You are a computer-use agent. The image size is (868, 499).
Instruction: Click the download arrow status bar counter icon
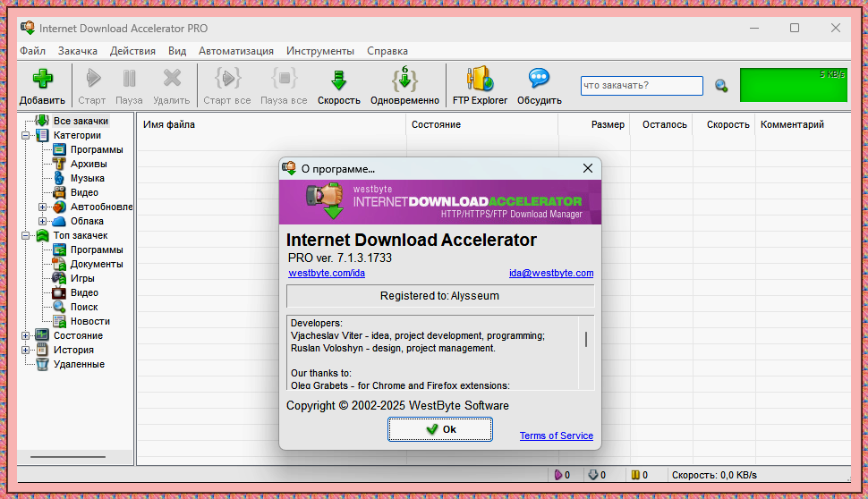(593, 475)
